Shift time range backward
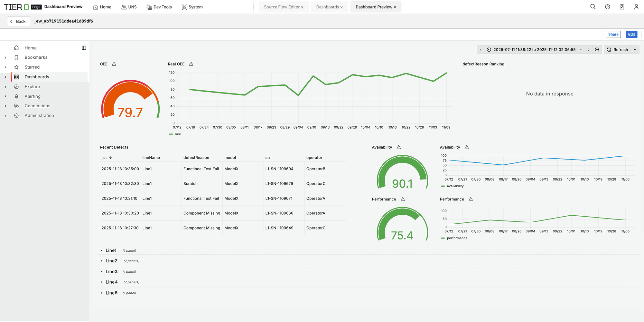Viewport: 644px width, 322px height. point(481,50)
